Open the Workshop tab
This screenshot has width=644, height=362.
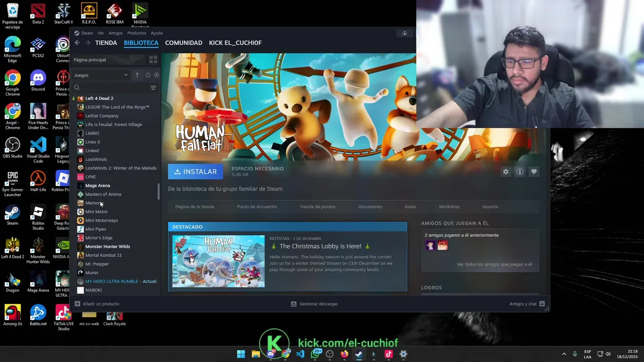449,207
